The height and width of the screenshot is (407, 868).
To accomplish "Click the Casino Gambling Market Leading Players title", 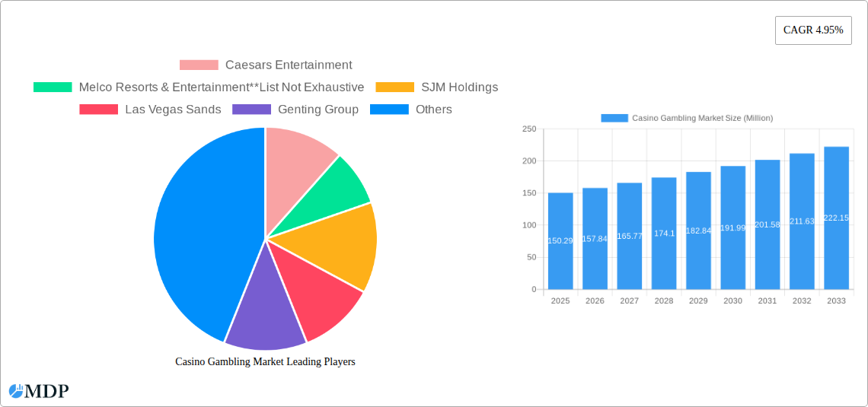I will (x=265, y=362).
